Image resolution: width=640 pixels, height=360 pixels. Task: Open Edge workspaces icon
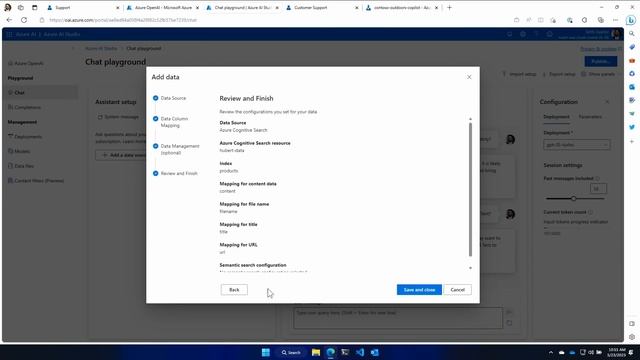(21, 7)
